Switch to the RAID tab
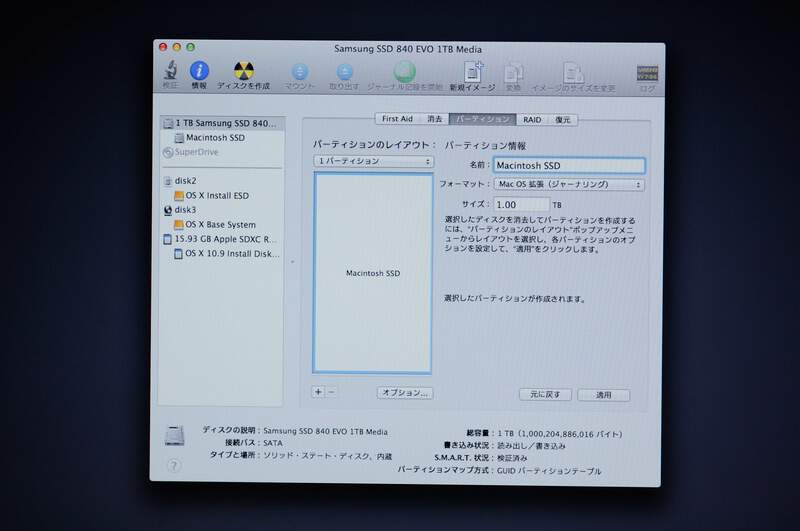 pos(532,119)
